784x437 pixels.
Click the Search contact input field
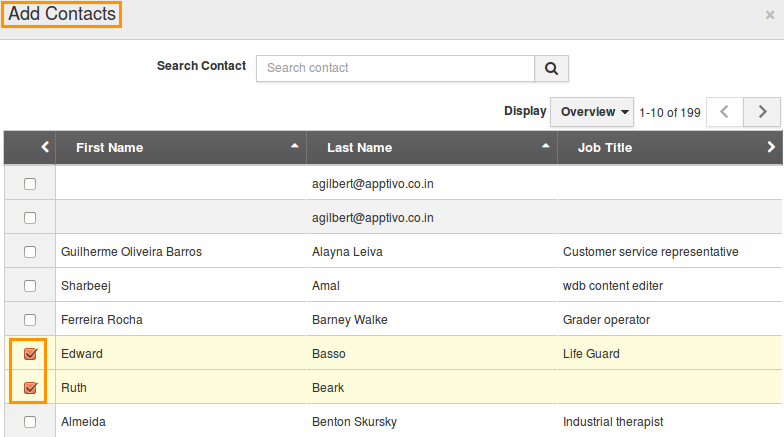[x=396, y=68]
